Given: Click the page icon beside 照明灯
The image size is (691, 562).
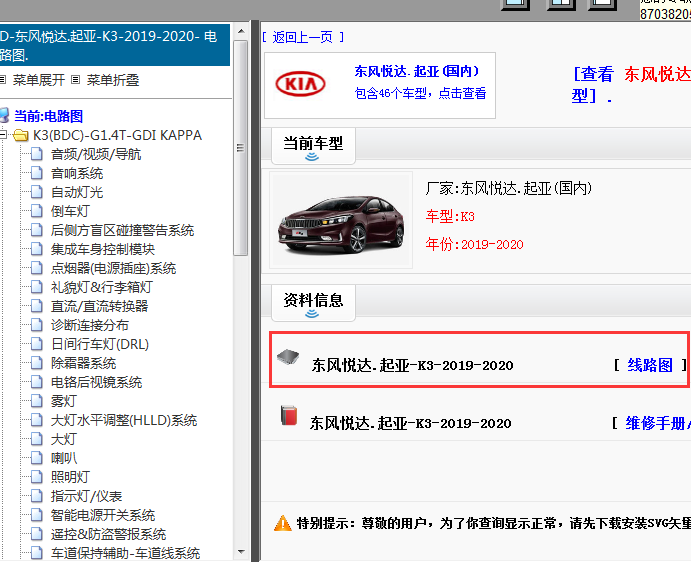Looking at the screenshot, I should [37, 477].
